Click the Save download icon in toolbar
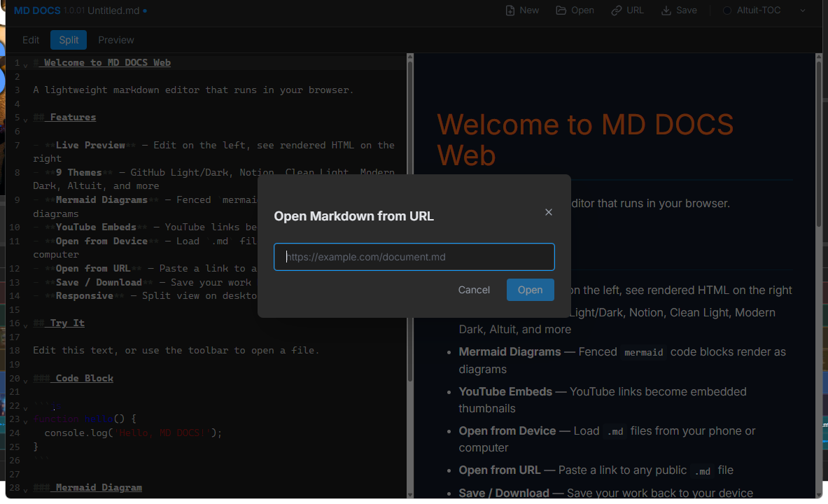 click(x=666, y=10)
